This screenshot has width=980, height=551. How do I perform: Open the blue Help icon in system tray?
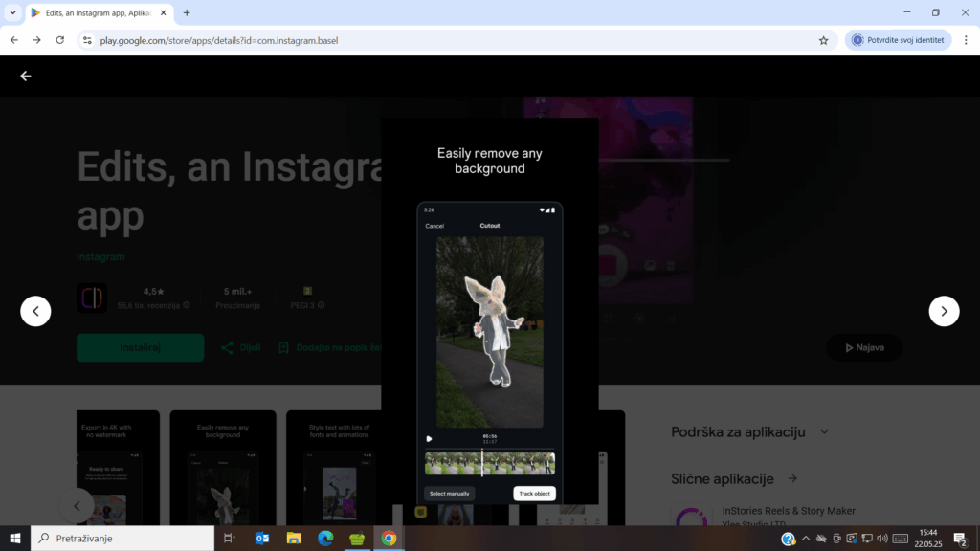point(789,539)
